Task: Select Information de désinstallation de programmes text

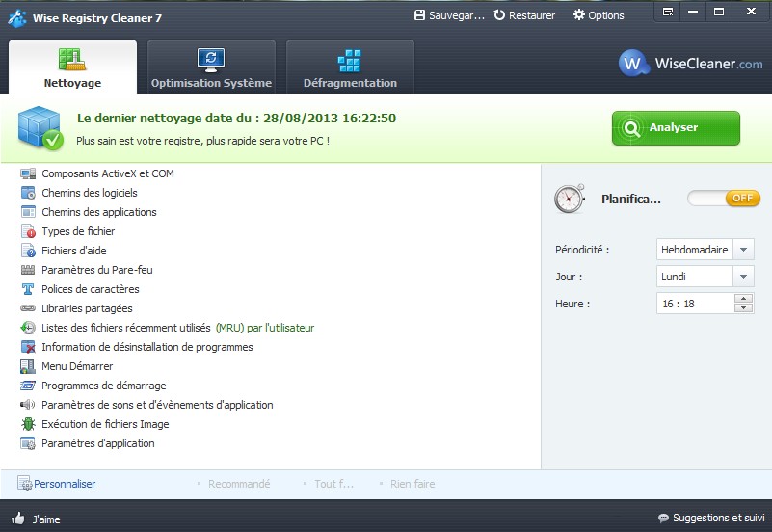Action: 147,347
